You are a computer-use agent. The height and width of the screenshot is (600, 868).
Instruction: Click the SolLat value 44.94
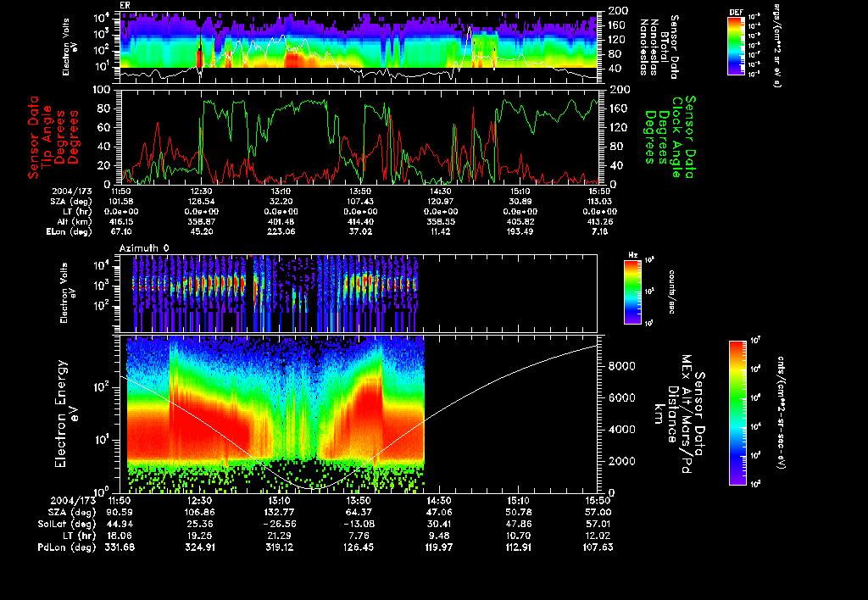point(120,524)
